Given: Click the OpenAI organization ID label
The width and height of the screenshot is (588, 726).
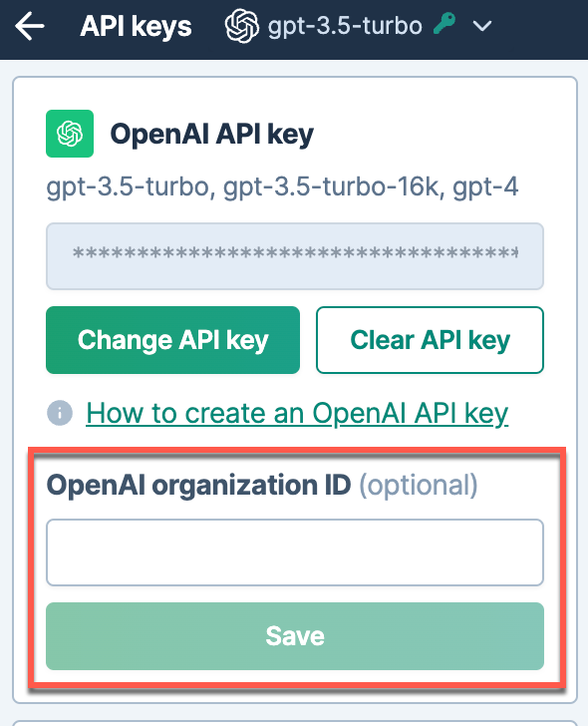Looking at the screenshot, I should (199, 486).
